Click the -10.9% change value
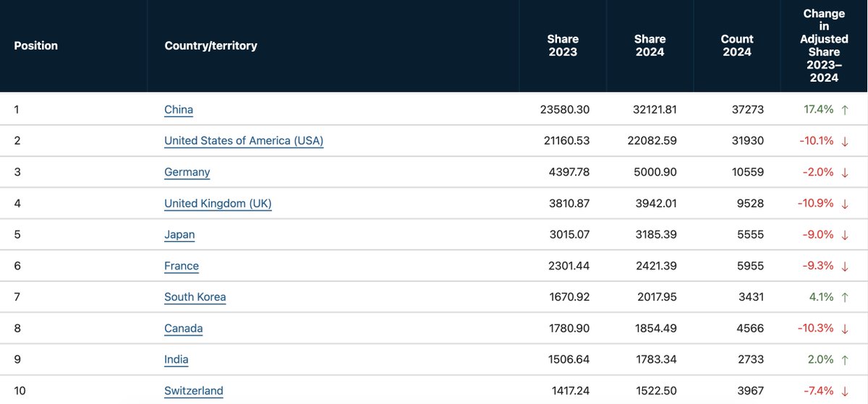 [x=816, y=204]
